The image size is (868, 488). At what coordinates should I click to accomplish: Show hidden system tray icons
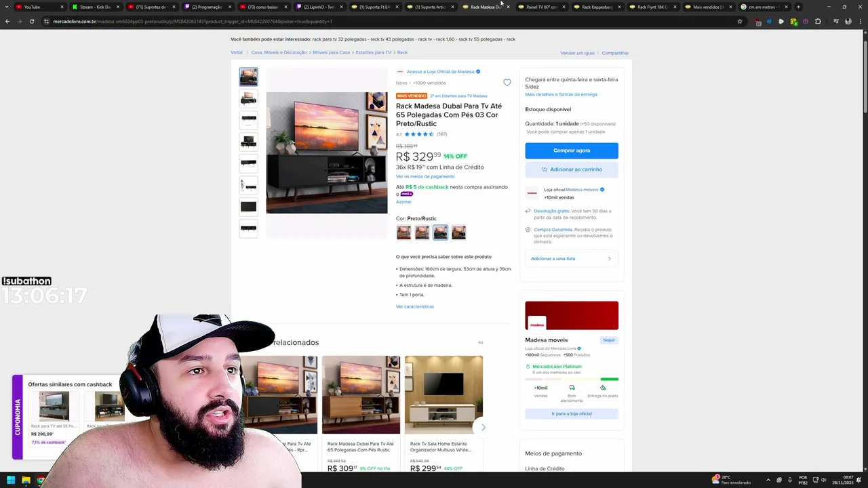768,481
